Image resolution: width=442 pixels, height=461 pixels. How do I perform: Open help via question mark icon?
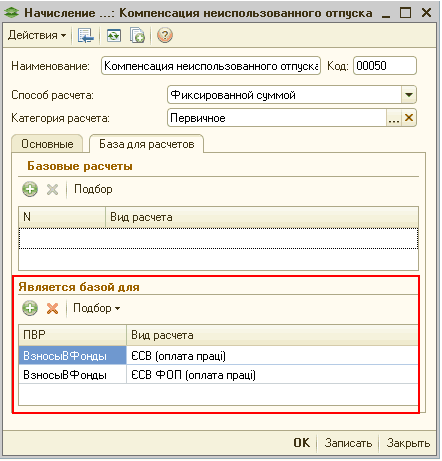[x=165, y=35]
